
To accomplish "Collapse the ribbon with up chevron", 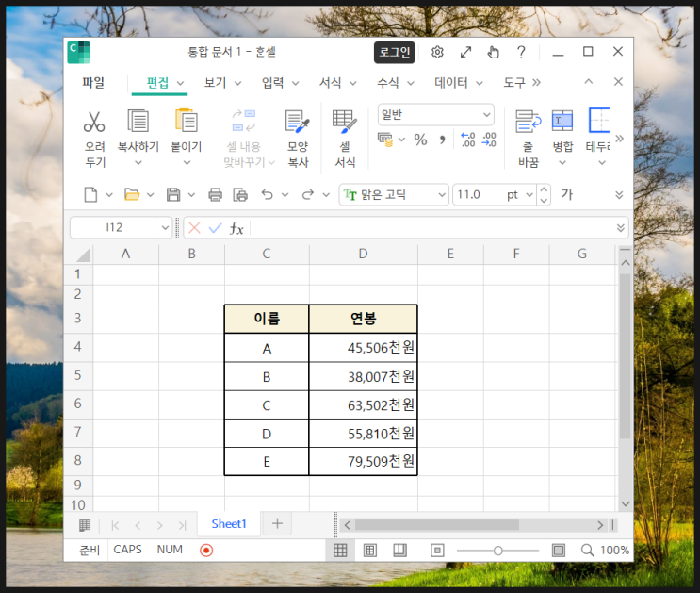I will 589,82.
